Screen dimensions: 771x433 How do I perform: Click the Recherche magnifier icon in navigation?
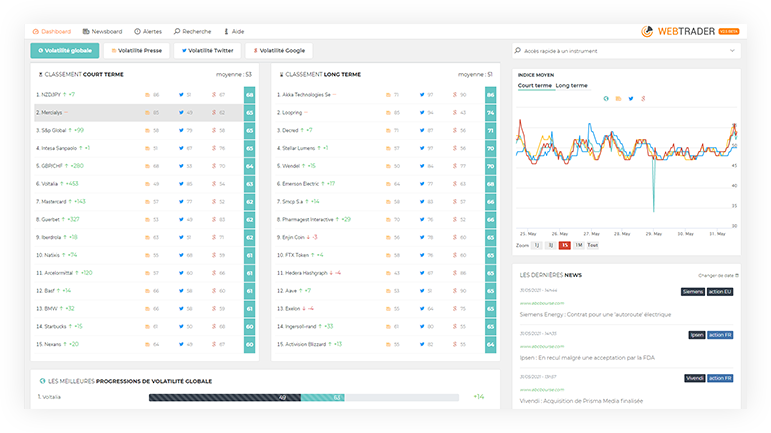point(177,31)
